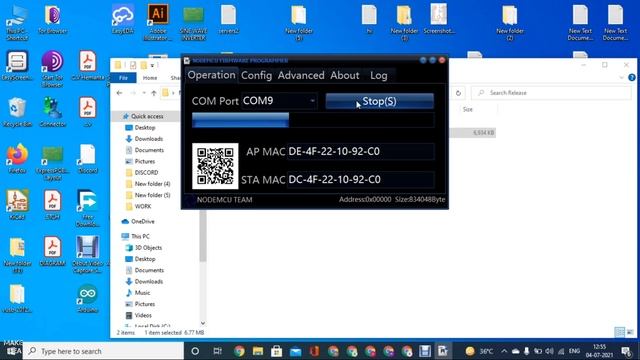Open File Explorer help icon
This screenshot has height=360, width=640.
pos(631,78)
